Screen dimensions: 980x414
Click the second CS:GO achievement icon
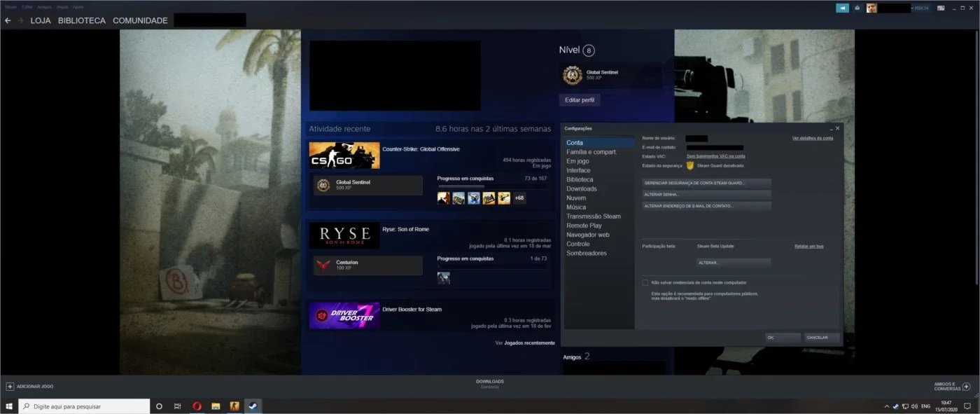click(458, 198)
